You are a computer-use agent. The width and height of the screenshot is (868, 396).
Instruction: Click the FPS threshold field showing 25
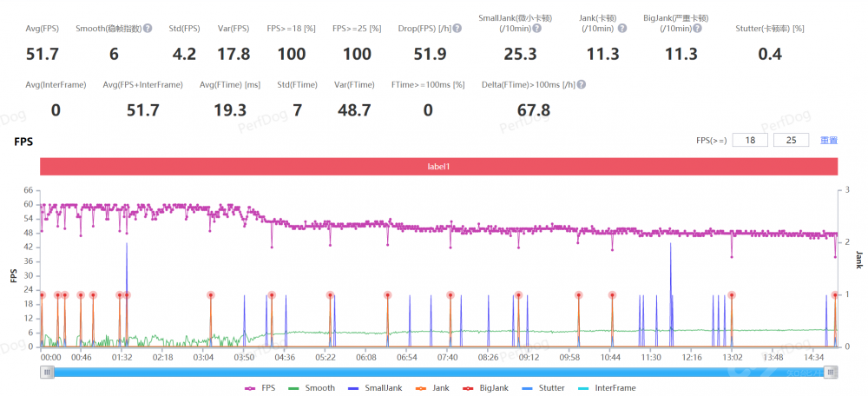point(791,140)
